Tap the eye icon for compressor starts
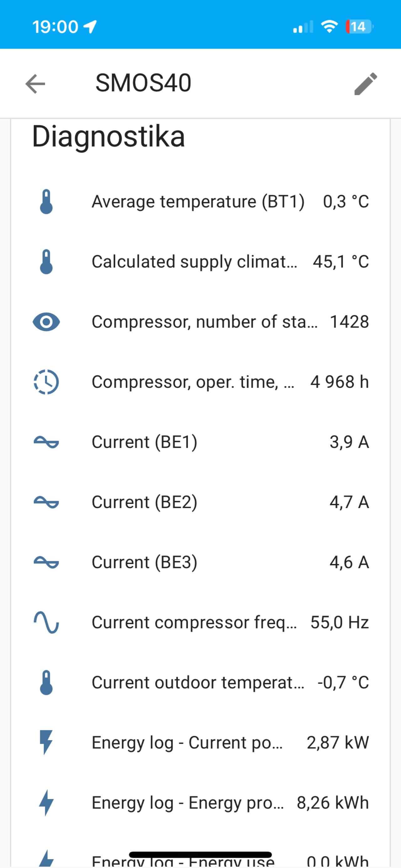Image resolution: width=401 pixels, height=868 pixels. click(x=46, y=322)
